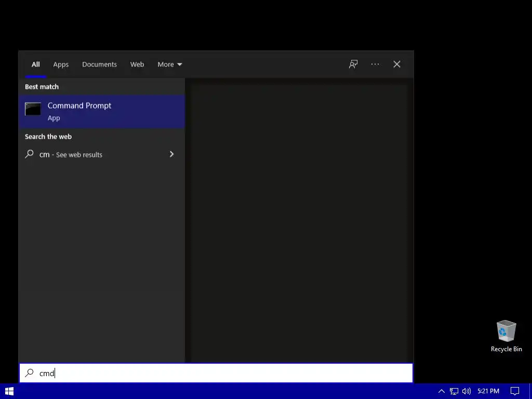Image resolution: width=532 pixels, height=399 pixels.
Task: Click the 'Best match' heading text
Action: [42, 87]
